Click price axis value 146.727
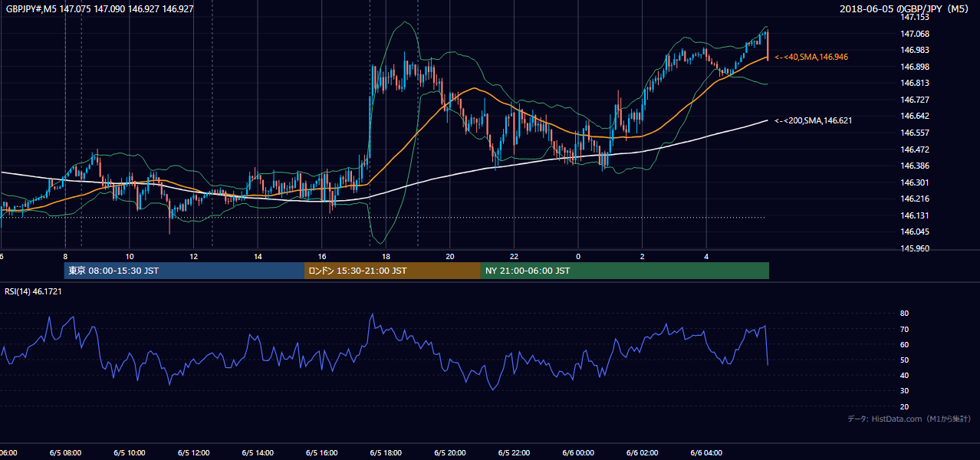Image resolution: width=980 pixels, height=460 pixels. point(916,100)
